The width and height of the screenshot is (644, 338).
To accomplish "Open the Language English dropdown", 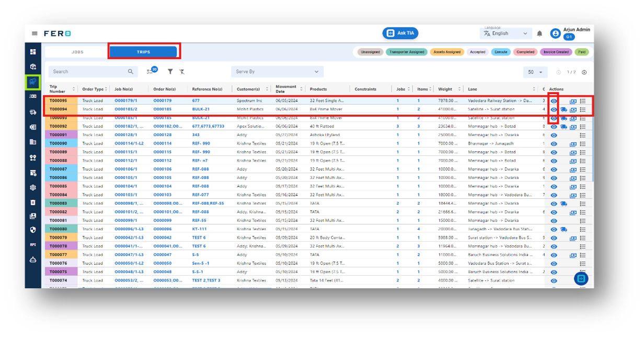I will [x=505, y=33].
